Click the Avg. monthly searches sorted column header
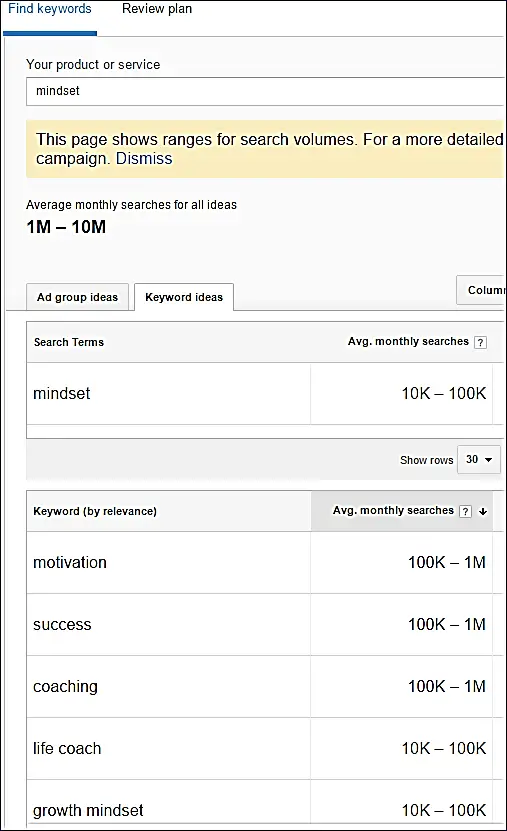Screen dimensions: 507x831 pos(402,511)
